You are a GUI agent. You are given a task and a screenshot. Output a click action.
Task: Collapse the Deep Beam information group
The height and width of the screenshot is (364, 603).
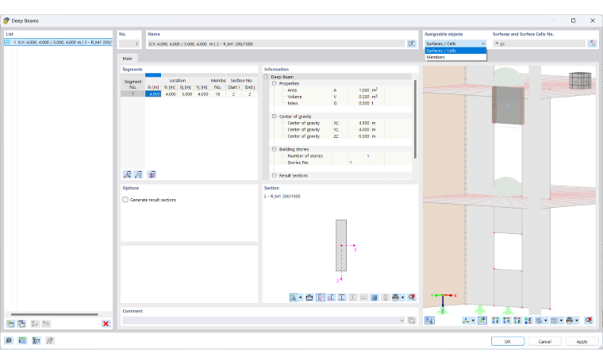(266, 77)
